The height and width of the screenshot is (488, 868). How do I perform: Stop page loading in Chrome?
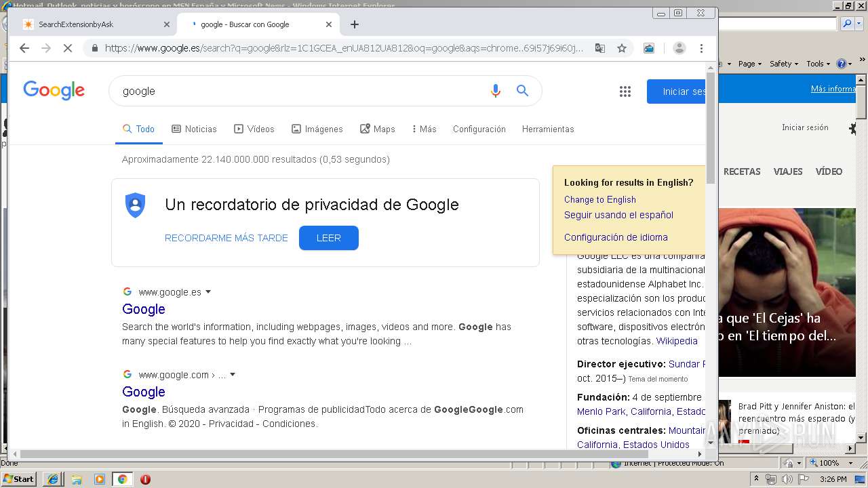(x=68, y=48)
